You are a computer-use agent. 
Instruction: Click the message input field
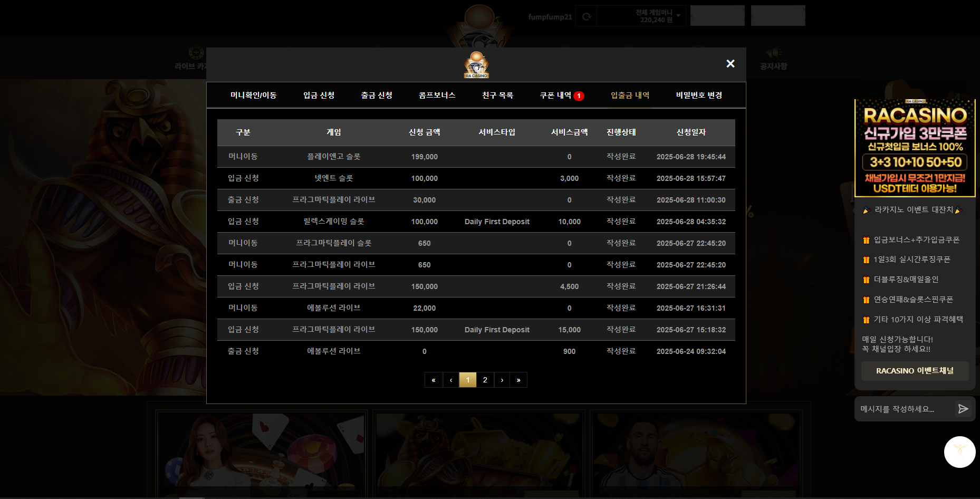(x=903, y=409)
